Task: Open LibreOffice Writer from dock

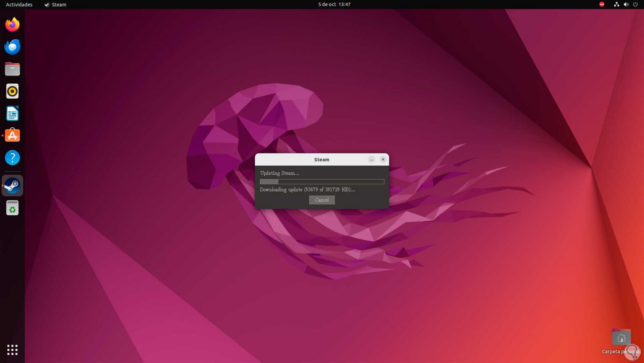Action: pos(12,114)
